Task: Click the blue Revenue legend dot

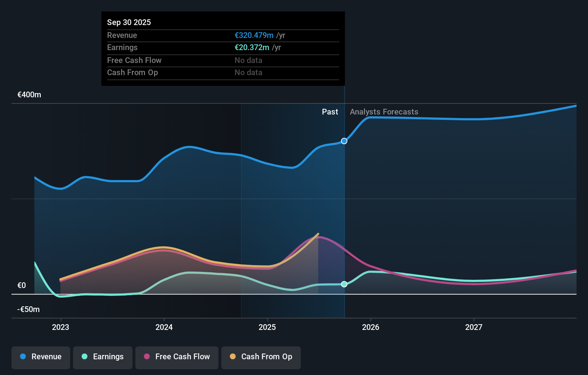Action: [23, 356]
